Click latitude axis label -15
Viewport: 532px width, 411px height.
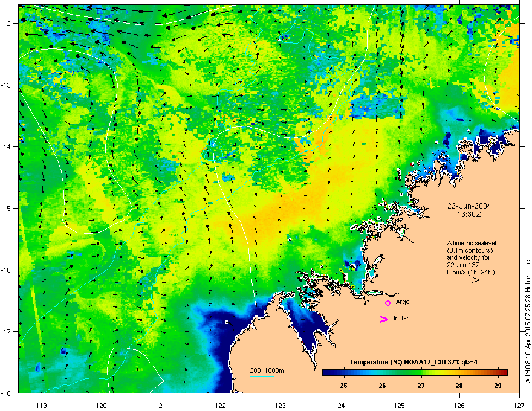tap(7, 208)
